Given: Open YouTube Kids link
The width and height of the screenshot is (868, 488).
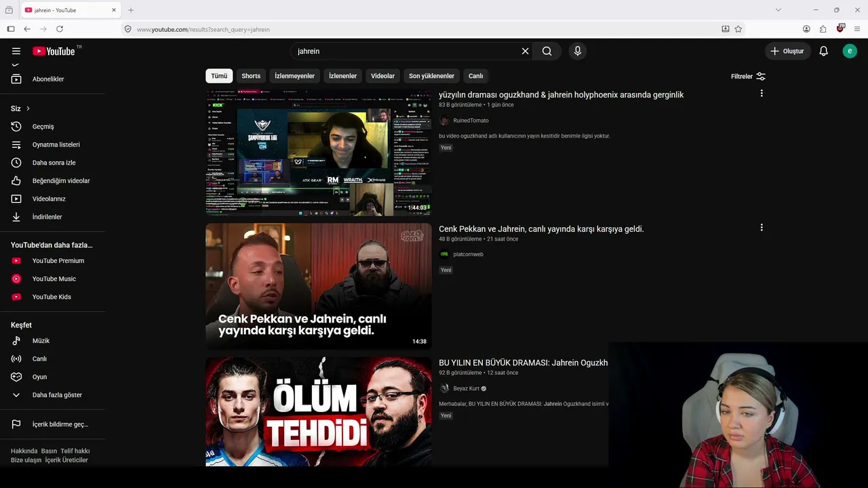Looking at the screenshot, I should pos(52,297).
